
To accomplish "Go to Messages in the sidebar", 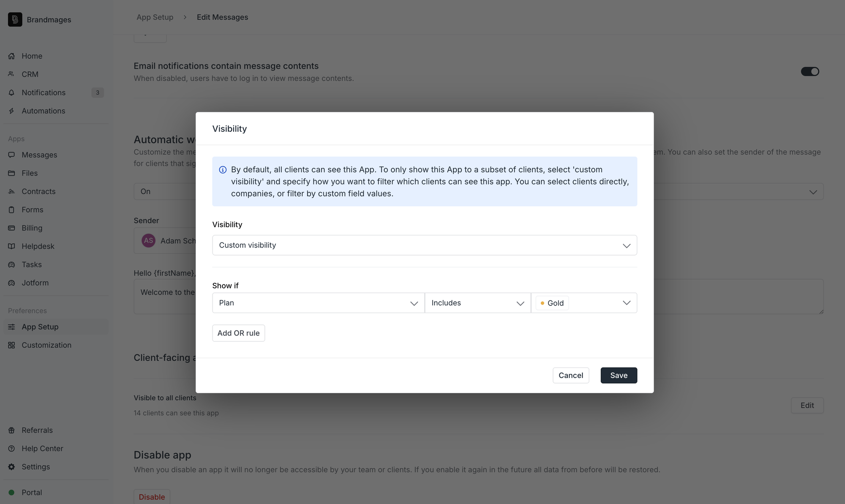I will tap(39, 155).
